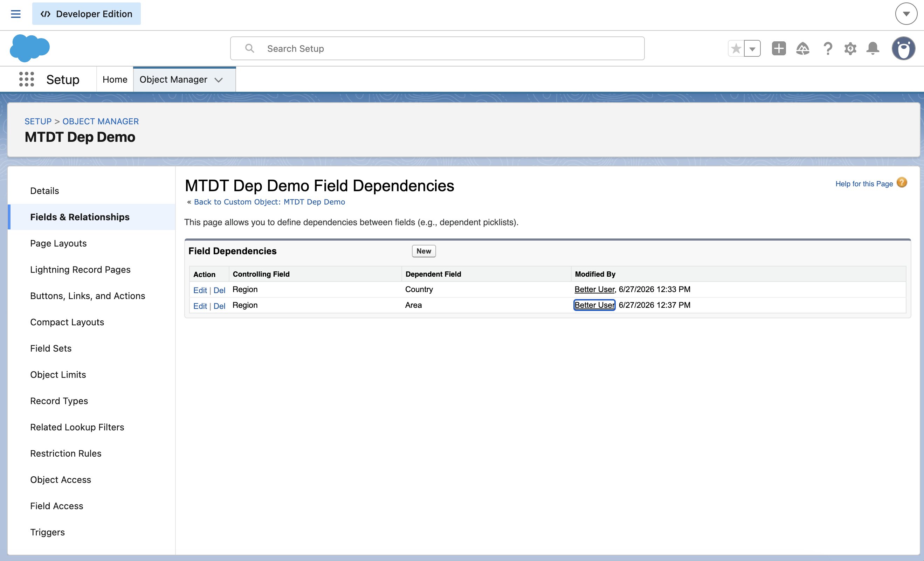The width and height of the screenshot is (924, 561).
Task: Click the Developer Edition badge
Action: [x=86, y=14]
